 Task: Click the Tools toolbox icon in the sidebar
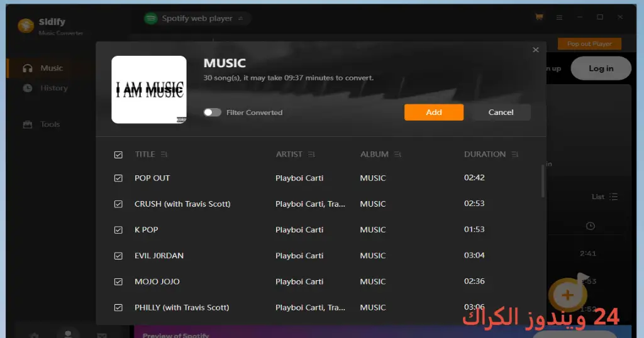[28, 124]
